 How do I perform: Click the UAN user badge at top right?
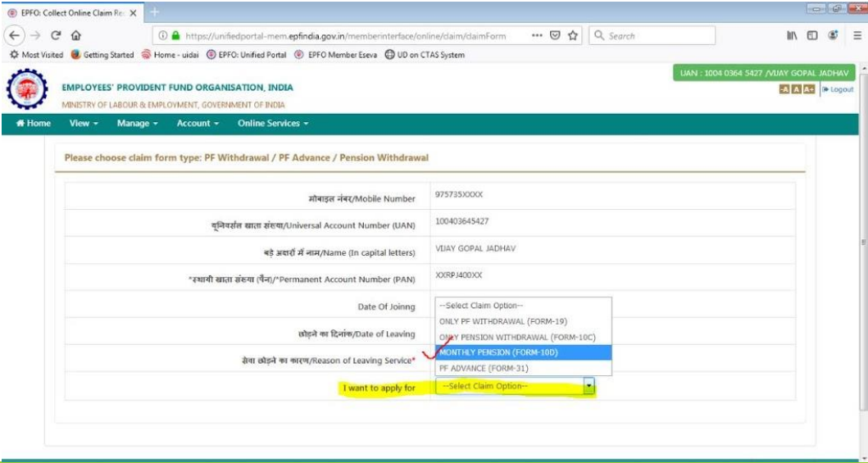coord(764,73)
